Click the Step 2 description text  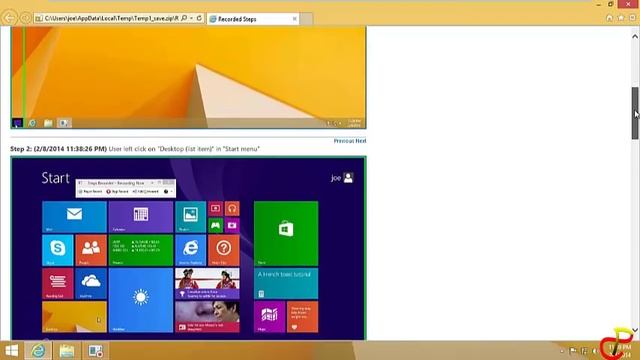tap(135, 149)
